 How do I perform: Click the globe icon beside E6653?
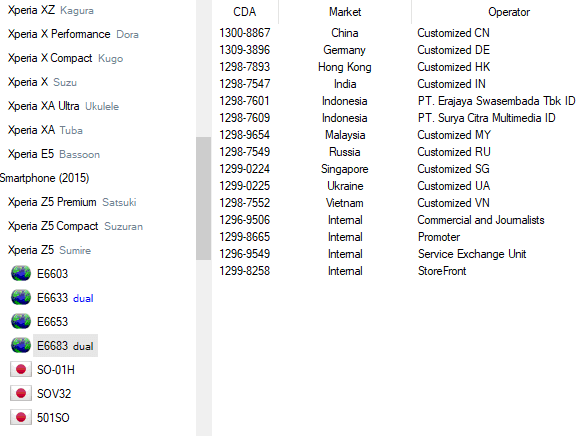point(21,321)
